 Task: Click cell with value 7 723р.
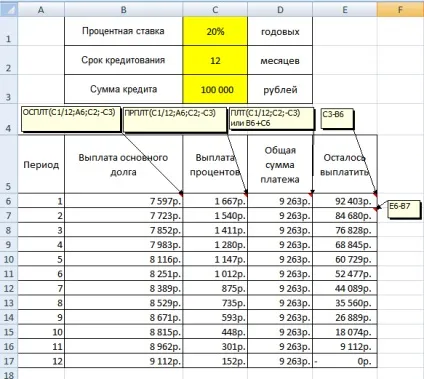[x=123, y=216]
